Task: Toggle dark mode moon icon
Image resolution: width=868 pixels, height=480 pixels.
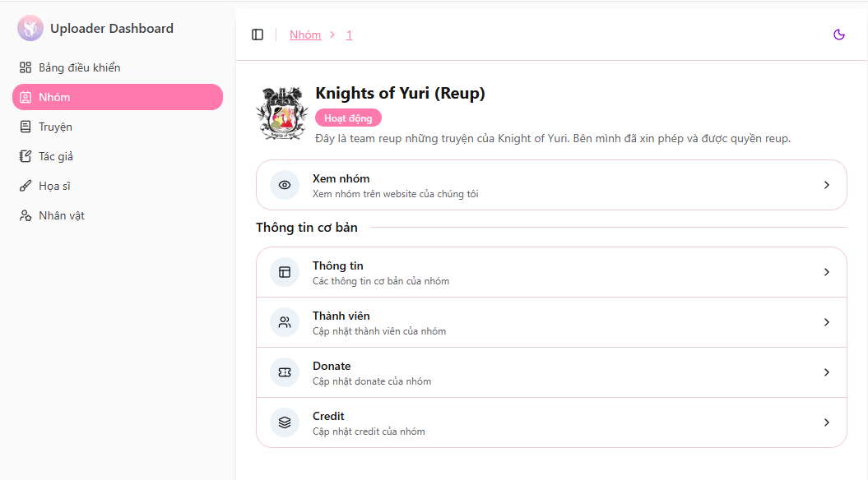Action: [839, 35]
